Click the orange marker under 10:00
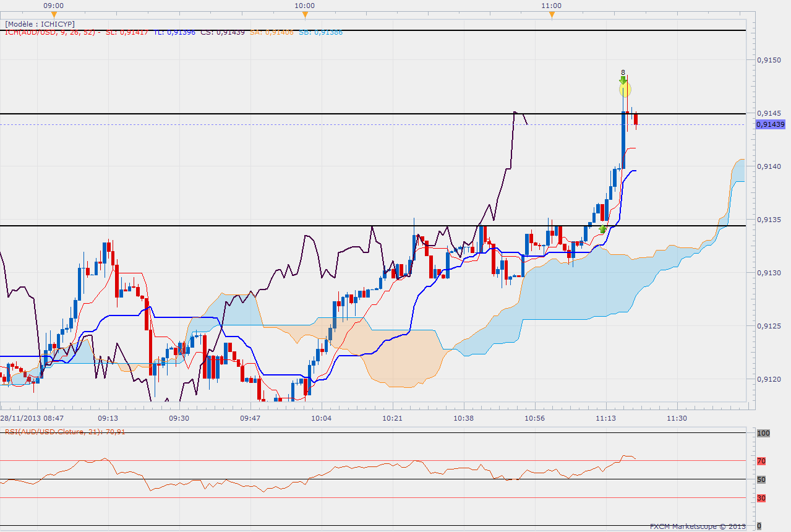 (305, 14)
